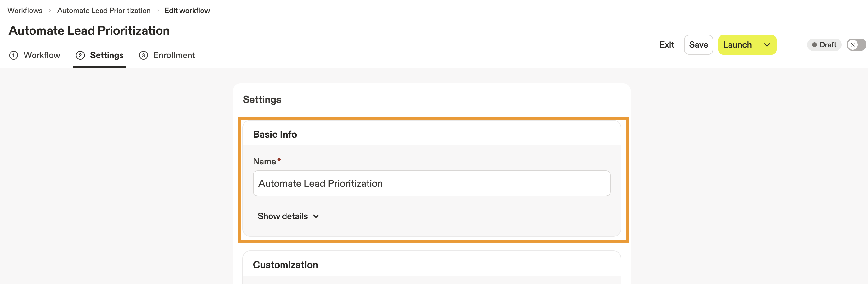Click into the Name input field
This screenshot has height=284, width=868.
pyautogui.click(x=431, y=183)
